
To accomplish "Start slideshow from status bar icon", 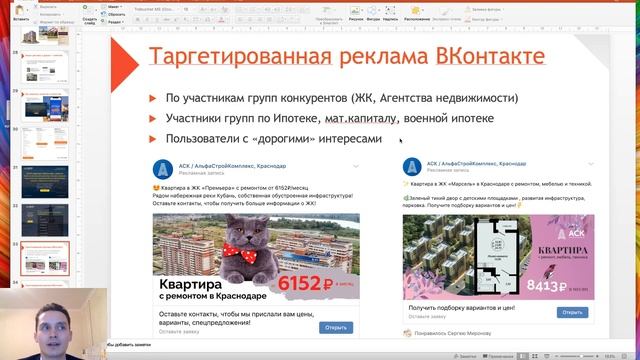I will coord(547,356).
